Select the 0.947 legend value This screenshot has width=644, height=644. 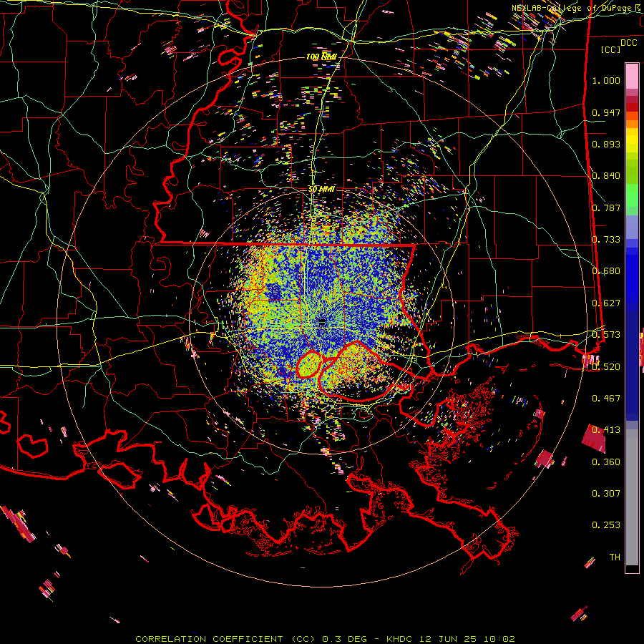pos(606,112)
